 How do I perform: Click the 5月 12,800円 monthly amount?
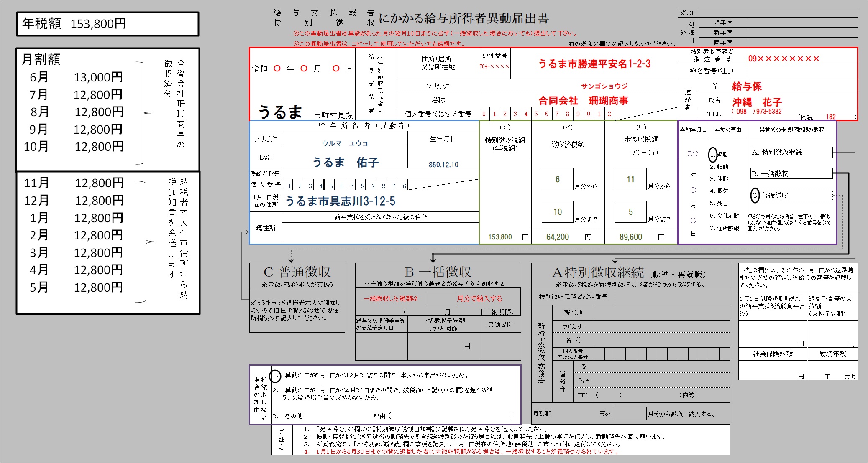[76, 287]
